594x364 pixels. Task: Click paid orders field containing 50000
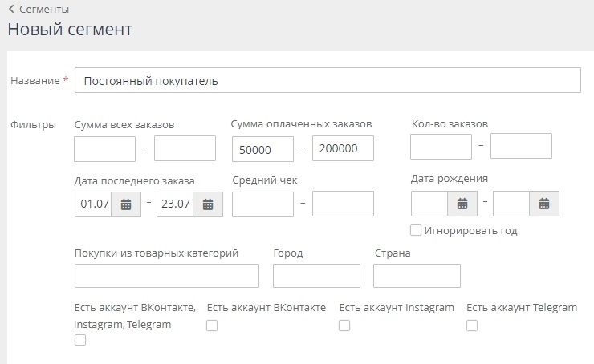click(262, 149)
